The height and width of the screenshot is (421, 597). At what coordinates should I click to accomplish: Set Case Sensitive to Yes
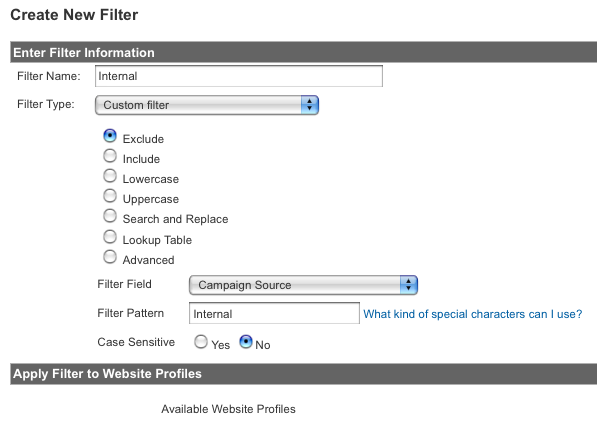coord(201,342)
